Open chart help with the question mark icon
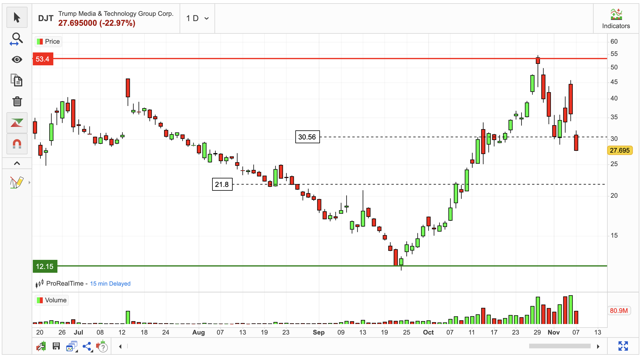 coord(102,347)
